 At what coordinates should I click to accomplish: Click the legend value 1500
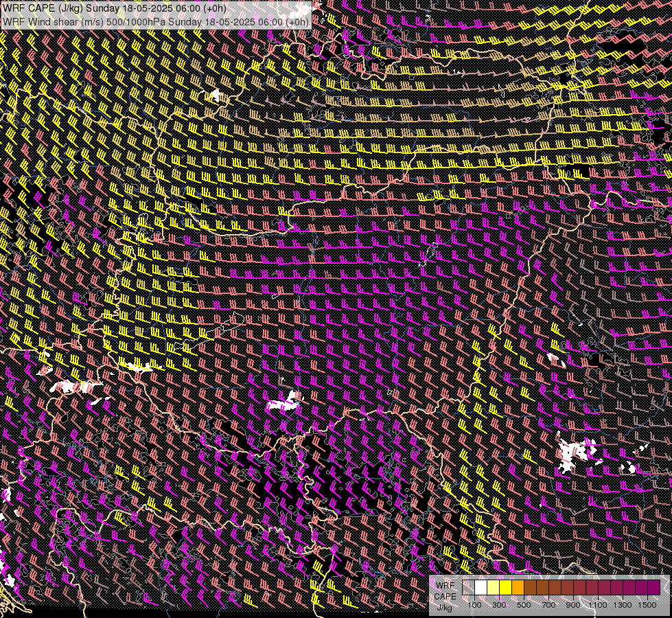(647, 605)
